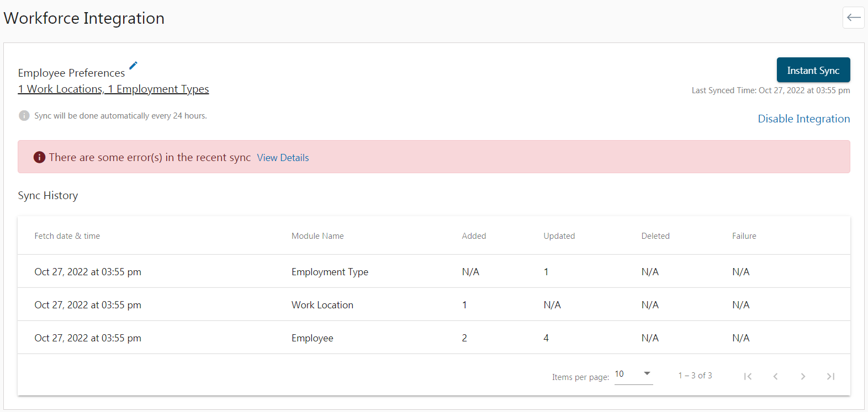868x412 pixels.
Task: Click Disable Integration link
Action: tap(803, 119)
